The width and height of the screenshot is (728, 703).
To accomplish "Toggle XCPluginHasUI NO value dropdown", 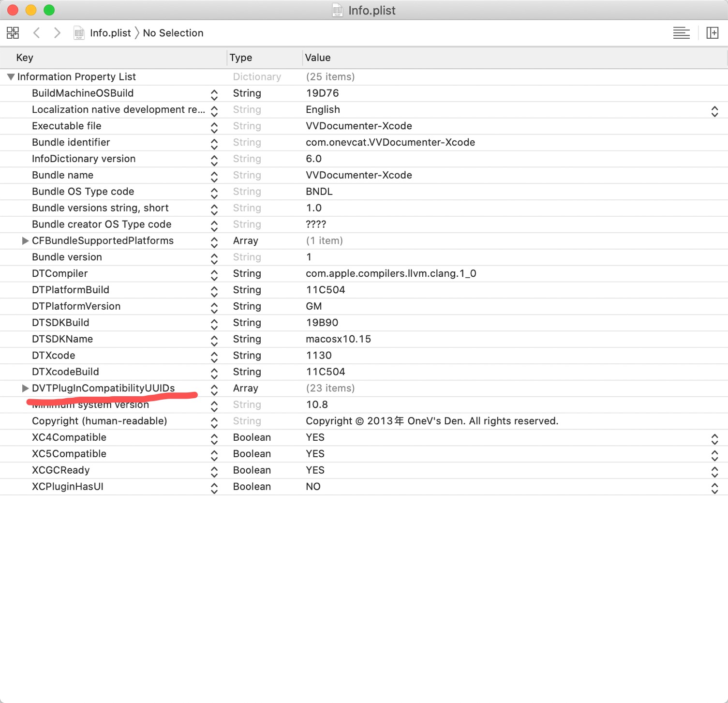I will click(x=714, y=488).
